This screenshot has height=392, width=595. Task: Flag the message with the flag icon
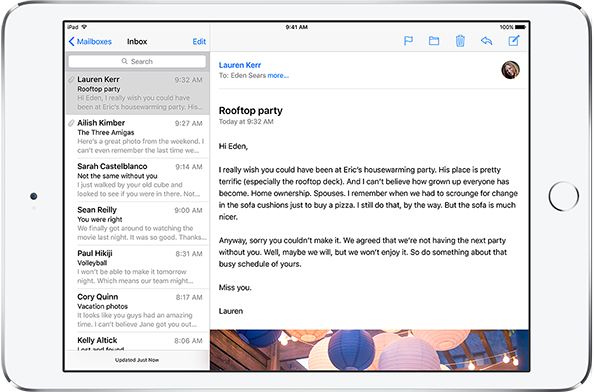(x=408, y=41)
